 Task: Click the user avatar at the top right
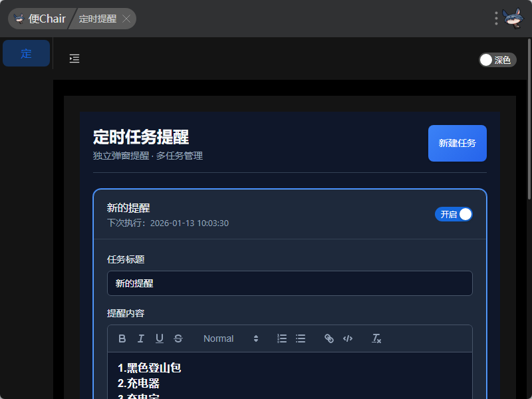(513, 19)
